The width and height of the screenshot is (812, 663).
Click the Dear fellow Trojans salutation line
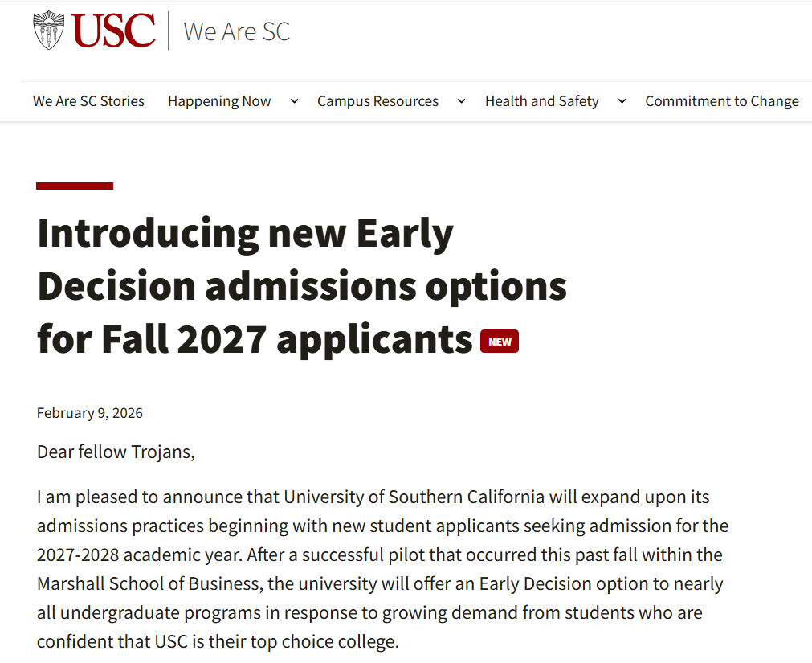(x=116, y=452)
